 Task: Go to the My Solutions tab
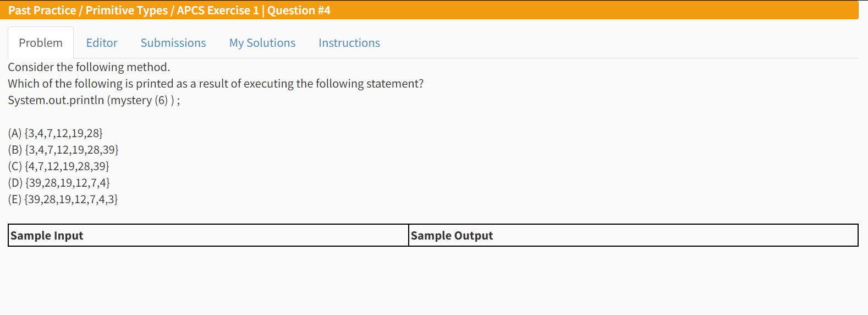click(262, 43)
